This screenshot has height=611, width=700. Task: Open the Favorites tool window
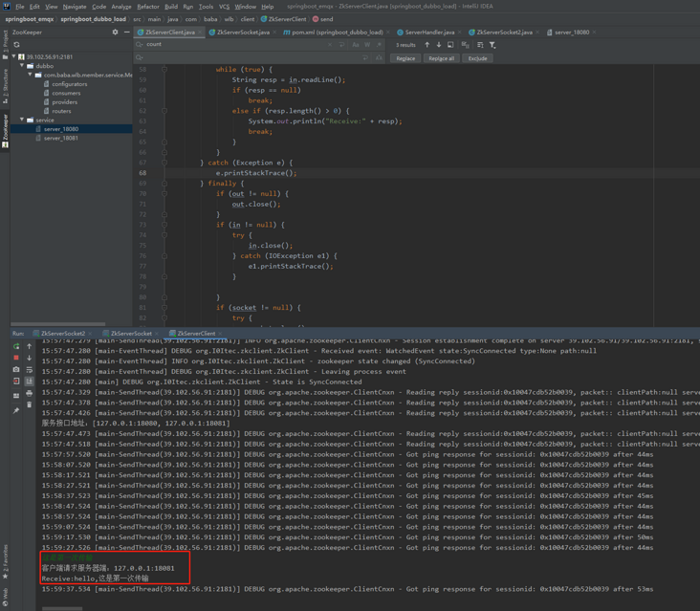(x=5, y=562)
